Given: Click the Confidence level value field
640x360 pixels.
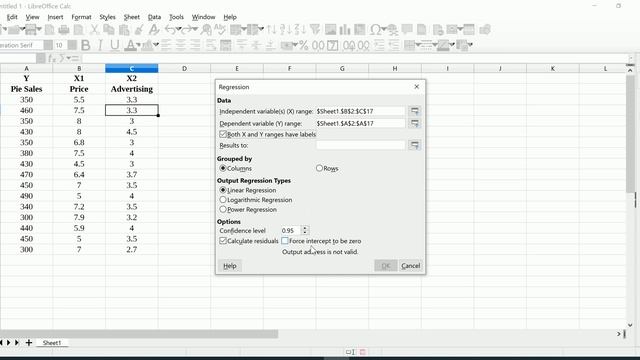Looking at the screenshot, I should 291,231.
